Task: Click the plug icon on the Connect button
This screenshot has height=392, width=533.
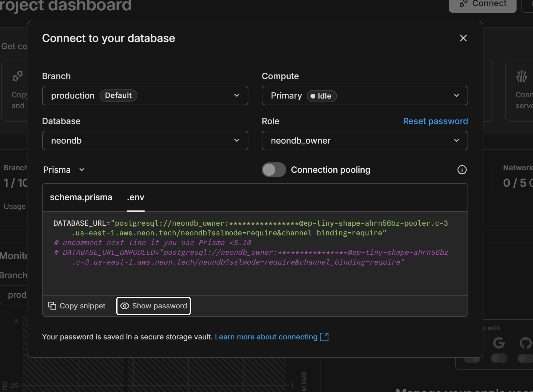Action: [x=463, y=4]
